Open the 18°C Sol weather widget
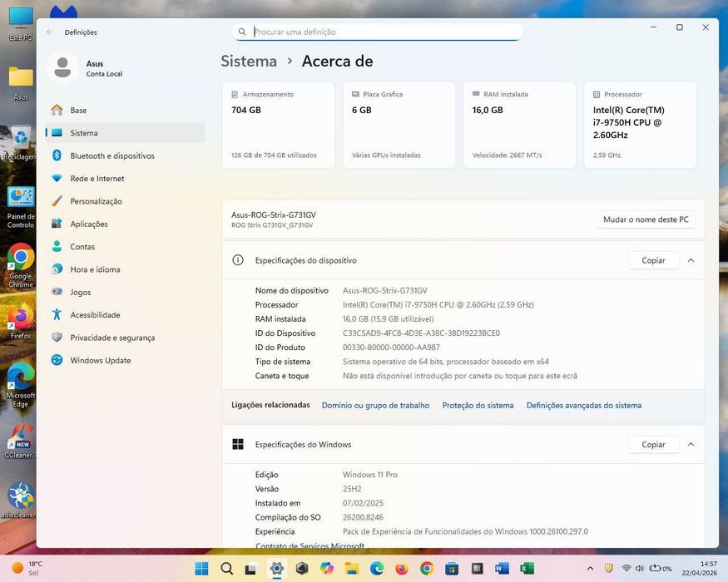Screen dimensions: 728x582 (27, 568)
